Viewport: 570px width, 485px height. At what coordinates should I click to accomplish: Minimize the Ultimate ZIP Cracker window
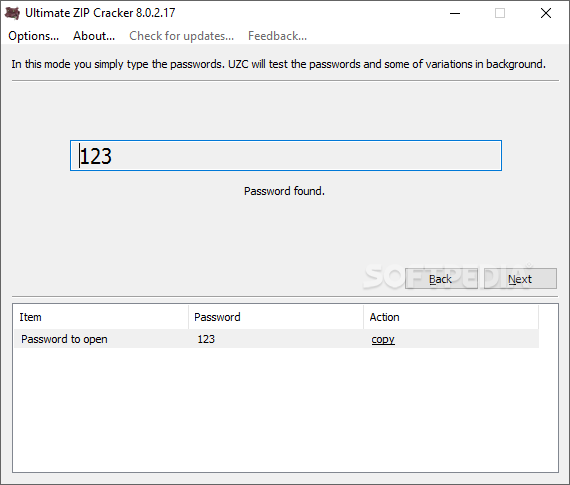point(455,13)
